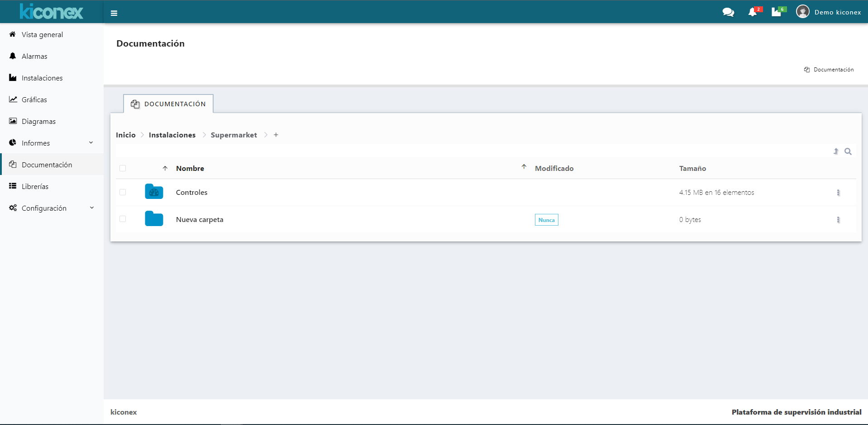Viewport: 868px width, 425px height.
Task: Go to Alarmas in sidebar
Action: (x=34, y=56)
